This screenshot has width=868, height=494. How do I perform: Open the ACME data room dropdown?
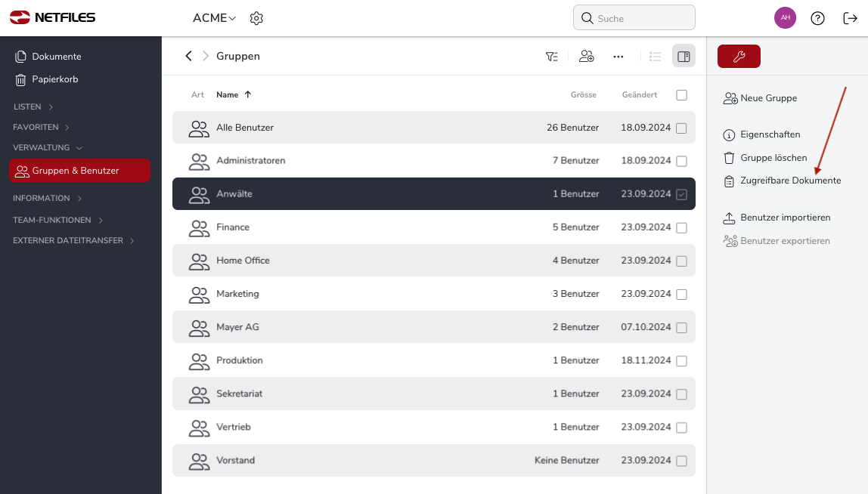point(214,18)
